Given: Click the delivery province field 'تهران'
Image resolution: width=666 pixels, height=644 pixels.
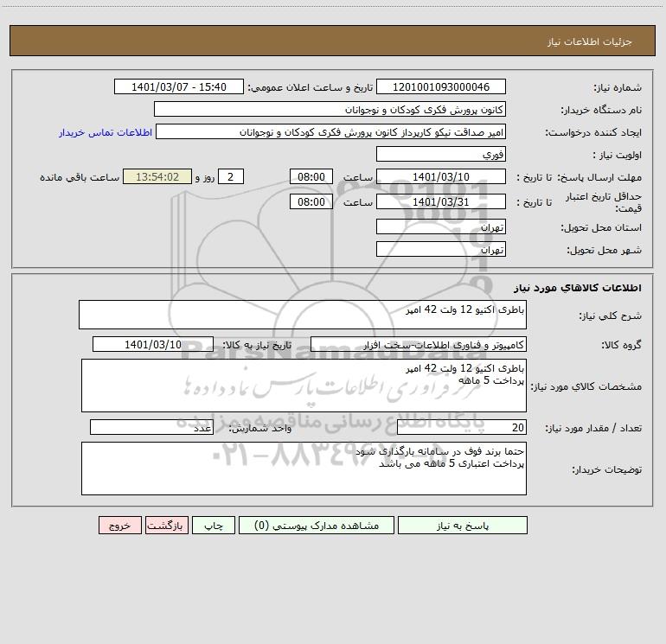Looking at the screenshot, I should click(441, 226).
